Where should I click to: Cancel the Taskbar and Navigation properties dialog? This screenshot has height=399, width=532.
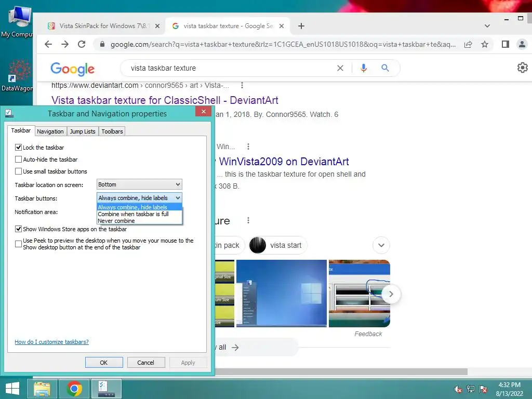[146, 363]
